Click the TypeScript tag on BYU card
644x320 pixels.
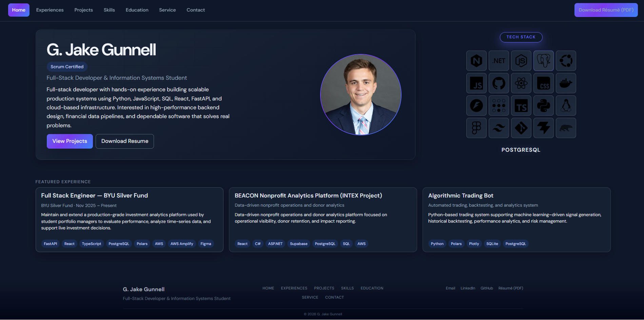coord(92,244)
